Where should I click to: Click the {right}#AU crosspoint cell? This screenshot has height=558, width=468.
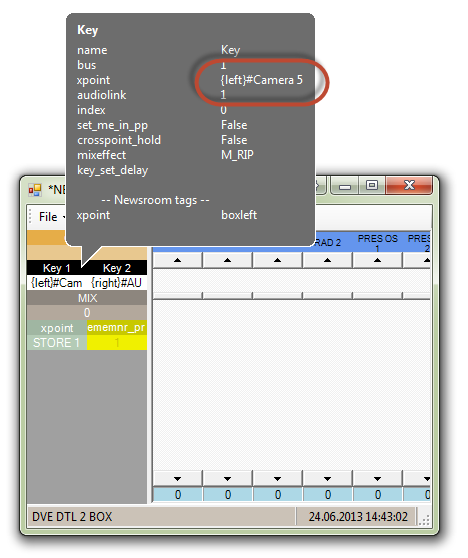pos(117,283)
